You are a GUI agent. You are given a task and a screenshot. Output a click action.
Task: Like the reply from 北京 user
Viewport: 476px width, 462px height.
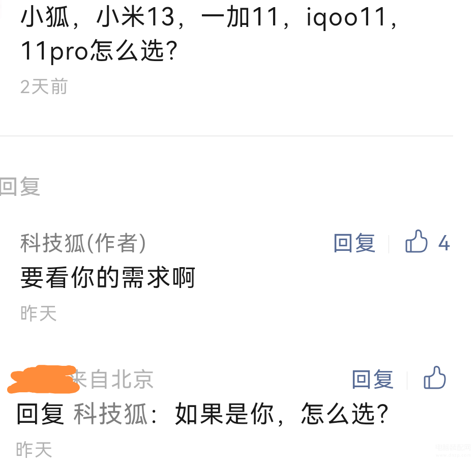(x=435, y=378)
